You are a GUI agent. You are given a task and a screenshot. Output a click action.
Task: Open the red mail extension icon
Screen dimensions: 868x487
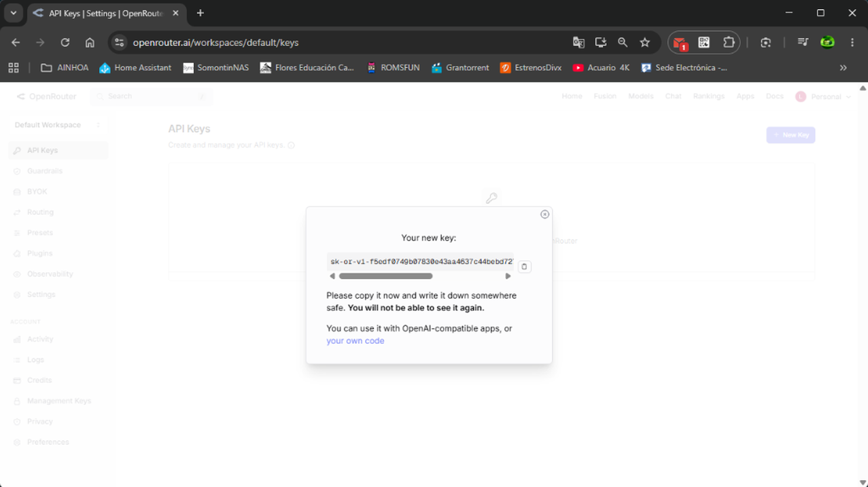(680, 43)
